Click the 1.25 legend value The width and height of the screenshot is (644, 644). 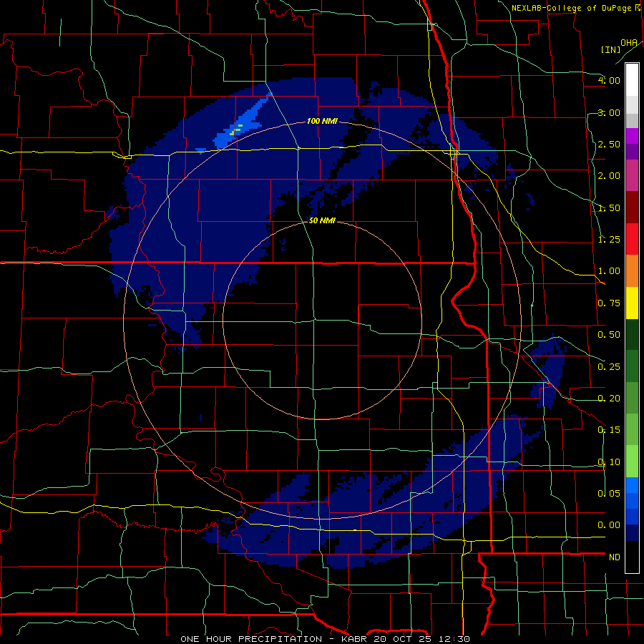(x=609, y=240)
